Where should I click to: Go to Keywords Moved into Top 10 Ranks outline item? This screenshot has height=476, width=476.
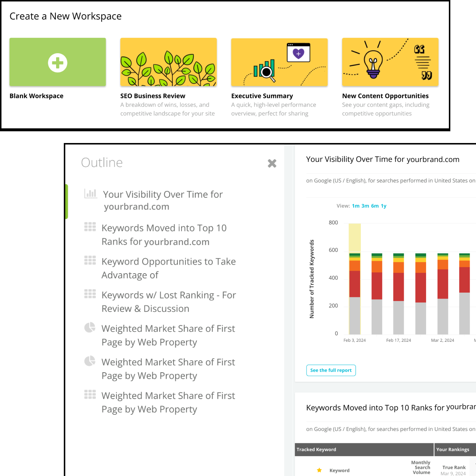tap(164, 235)
